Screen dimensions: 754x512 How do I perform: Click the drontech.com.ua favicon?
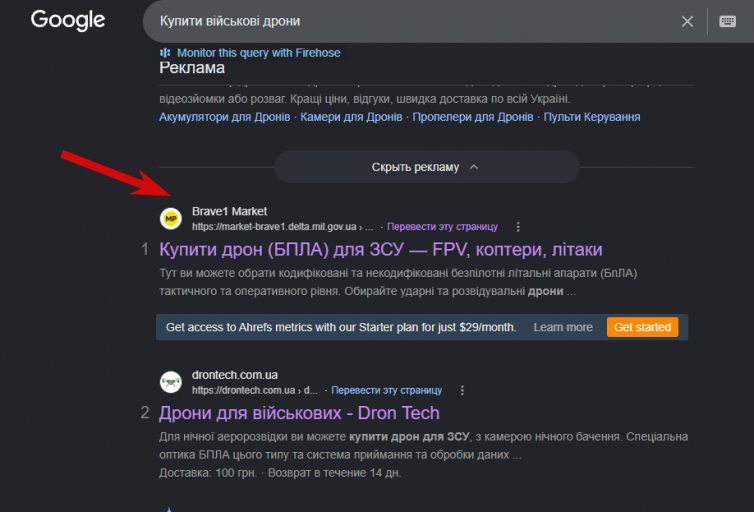click(x=171, y=382)
